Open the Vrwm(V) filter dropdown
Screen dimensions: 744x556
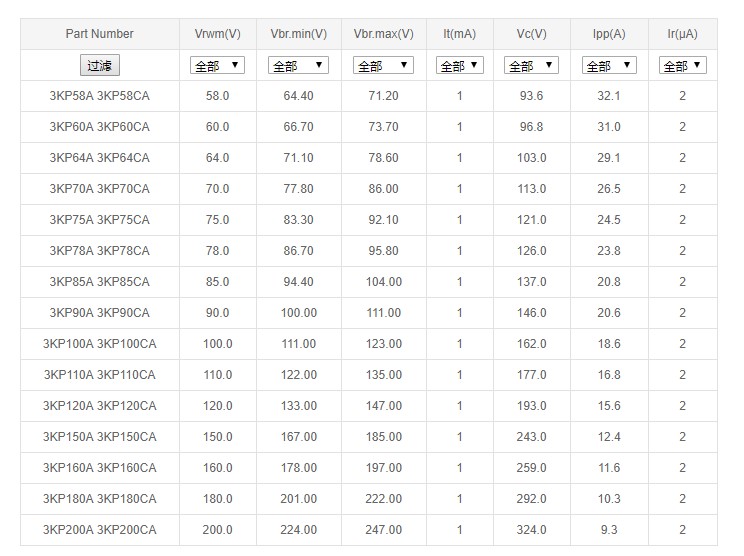217,66
